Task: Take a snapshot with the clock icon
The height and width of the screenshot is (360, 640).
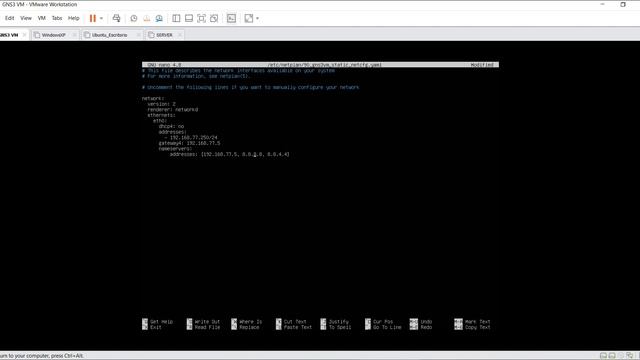Action: 134,18
